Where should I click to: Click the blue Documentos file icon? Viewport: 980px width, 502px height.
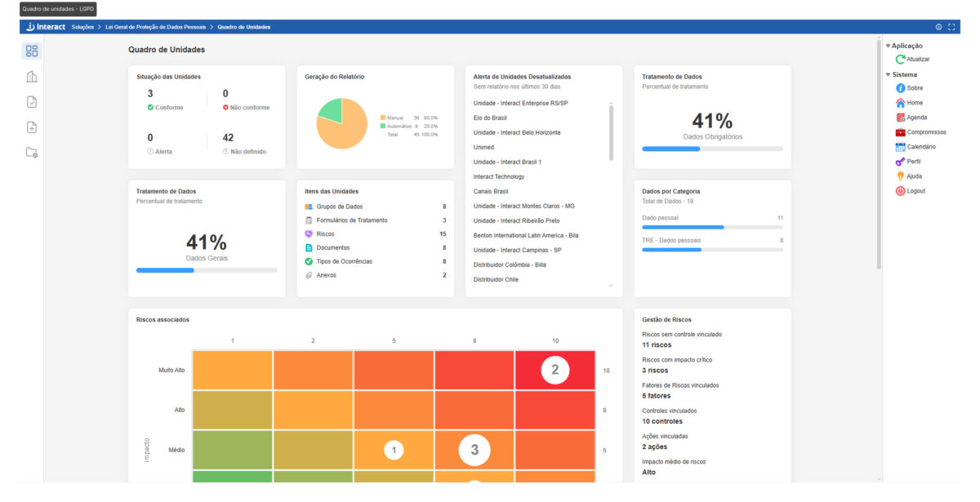click(309, 247)
